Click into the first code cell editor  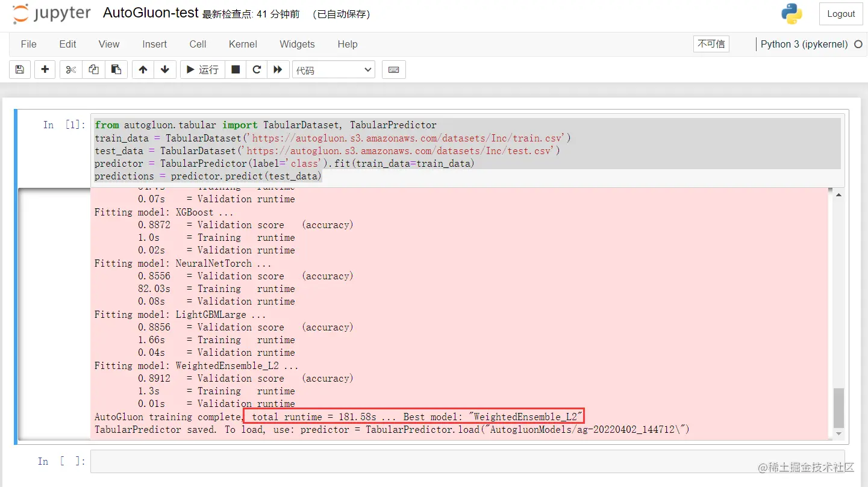(467, 150)
